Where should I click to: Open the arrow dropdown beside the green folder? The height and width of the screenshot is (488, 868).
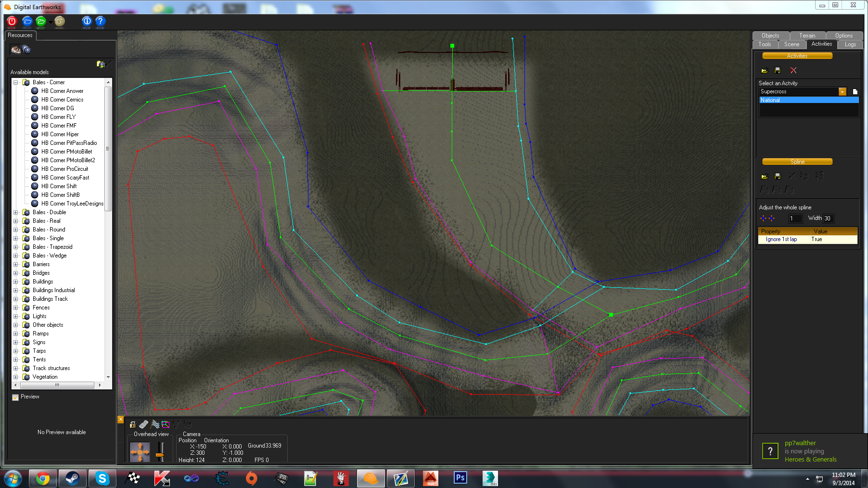(x=51, y=22)
